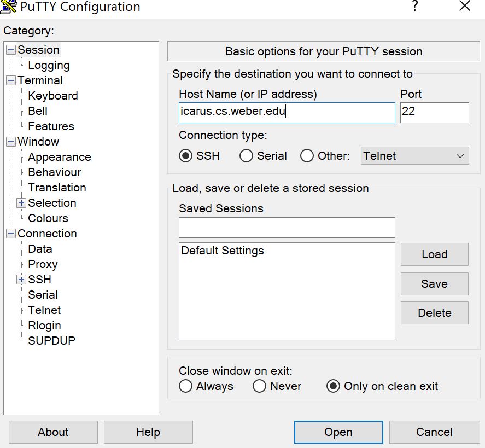Select the Colours category

click(x=48, y=218)
